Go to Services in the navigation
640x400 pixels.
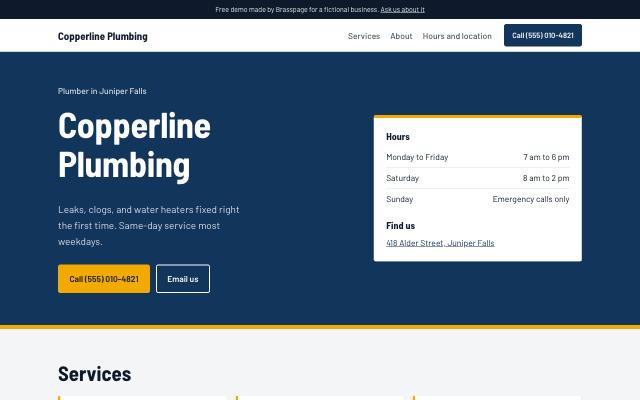click(364, 36)
